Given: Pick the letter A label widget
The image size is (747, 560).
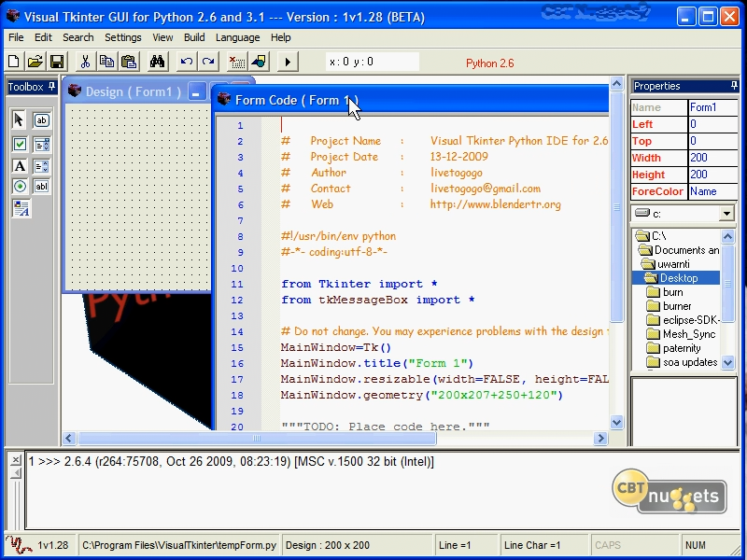Looking at the screenshot, I should [x=20, y=166].
